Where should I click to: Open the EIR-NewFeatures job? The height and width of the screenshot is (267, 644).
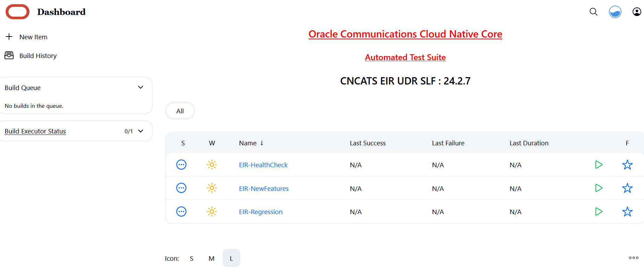pyautogui.click(x=264, y=188)
